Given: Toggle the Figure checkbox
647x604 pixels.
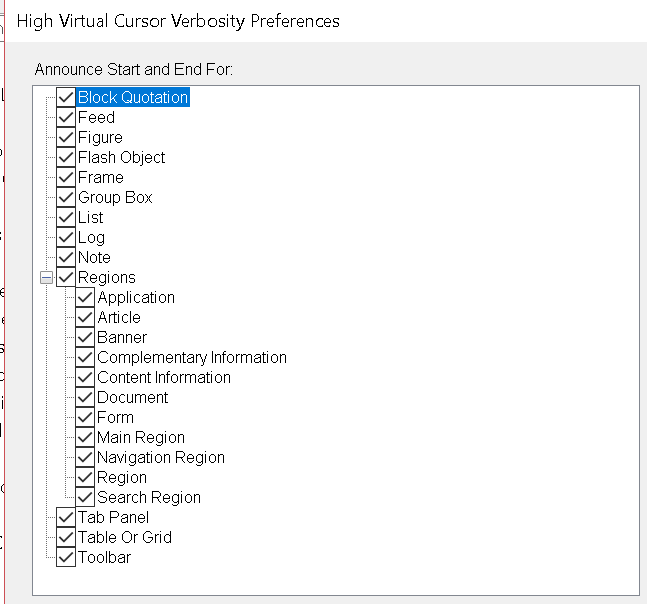Looking at the screenshot, I should click(66, 137).
